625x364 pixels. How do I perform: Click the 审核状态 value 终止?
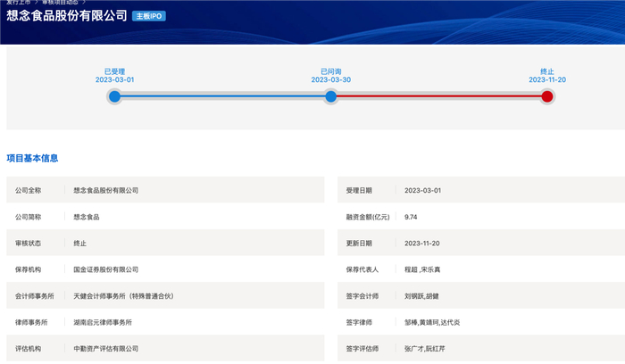click(x=79, y=244)
